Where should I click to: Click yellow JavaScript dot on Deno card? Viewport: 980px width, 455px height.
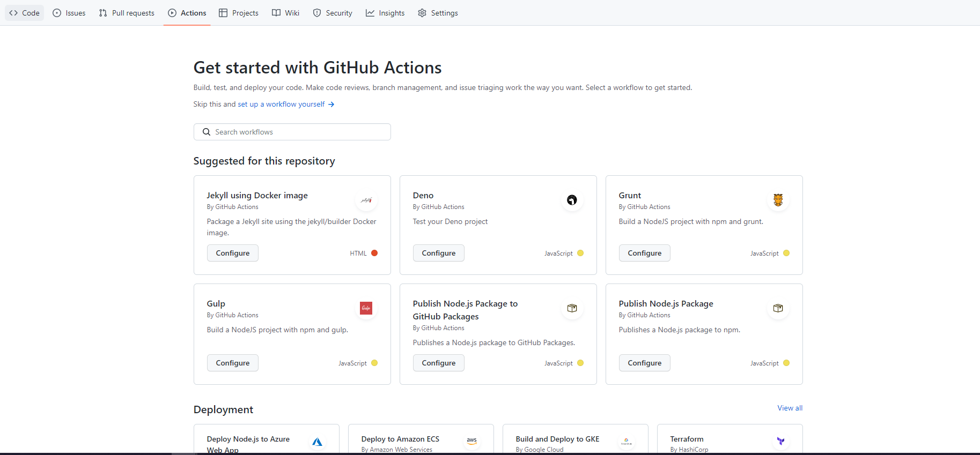580,253
